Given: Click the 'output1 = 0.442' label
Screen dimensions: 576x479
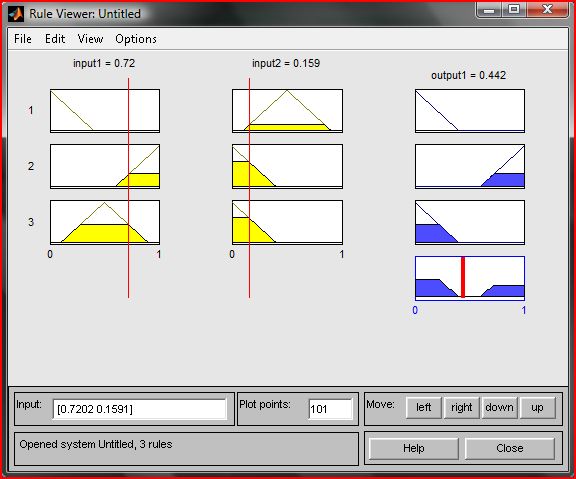Looking at the screenshot, I should (x=468, y=75).
